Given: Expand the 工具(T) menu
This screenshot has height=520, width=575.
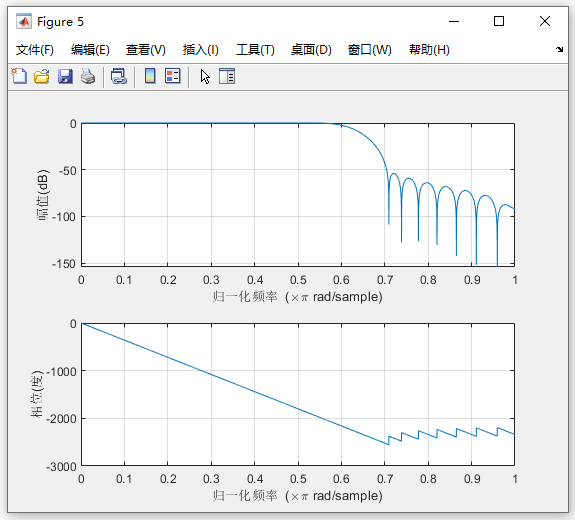Looking at the screenshot, I should pos(255,50).
